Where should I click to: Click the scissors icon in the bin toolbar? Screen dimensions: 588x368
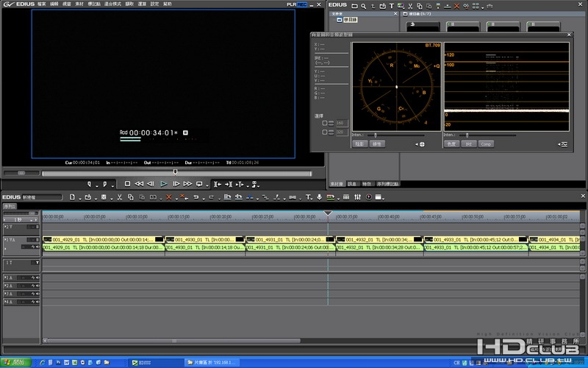tap(410, 6)
